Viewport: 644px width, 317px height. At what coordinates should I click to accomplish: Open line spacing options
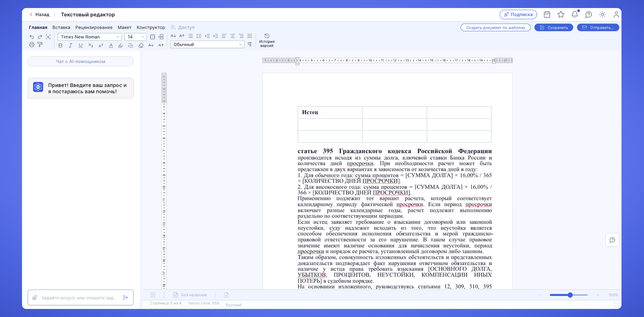(131, 45)
